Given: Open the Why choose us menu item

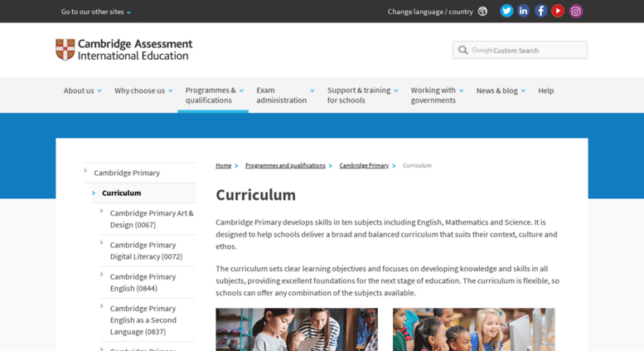Looking at the screenshot, I should click(139, 90).
